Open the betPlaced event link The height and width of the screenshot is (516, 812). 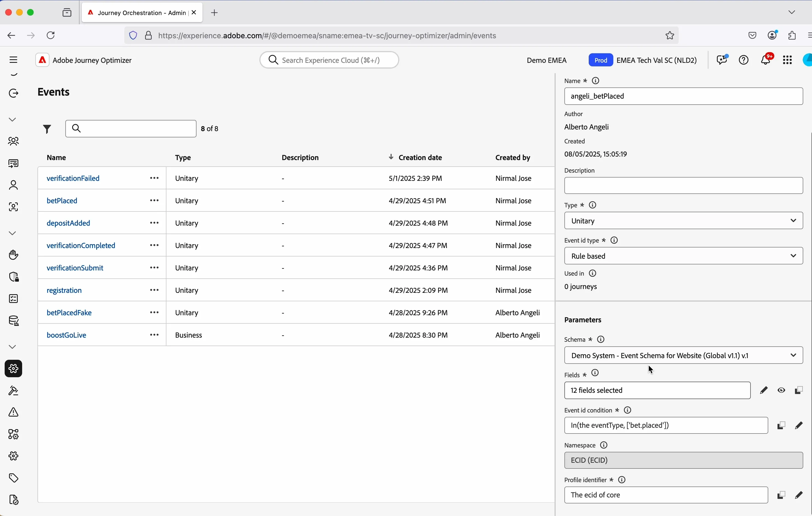(x=62, y=201)
